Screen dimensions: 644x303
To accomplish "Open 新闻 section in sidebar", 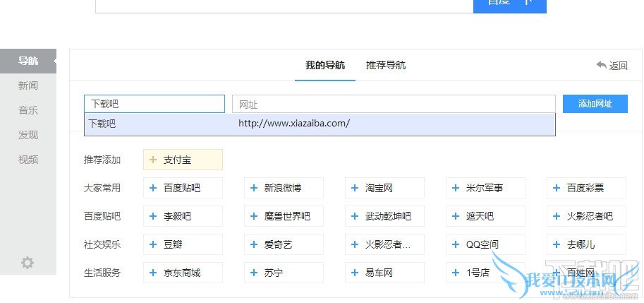I will click(x=28, y=85).
